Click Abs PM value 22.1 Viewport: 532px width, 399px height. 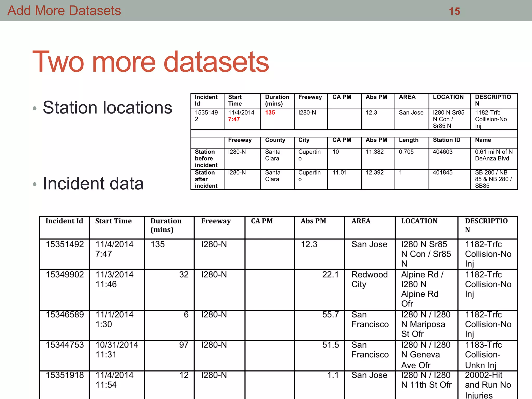(330, 275)
